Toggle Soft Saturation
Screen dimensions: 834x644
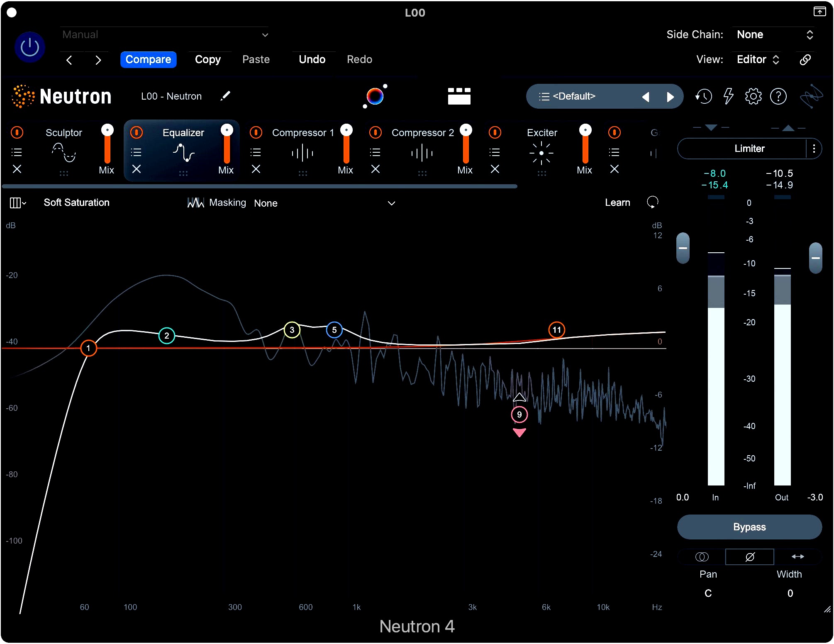pos(77,202)
